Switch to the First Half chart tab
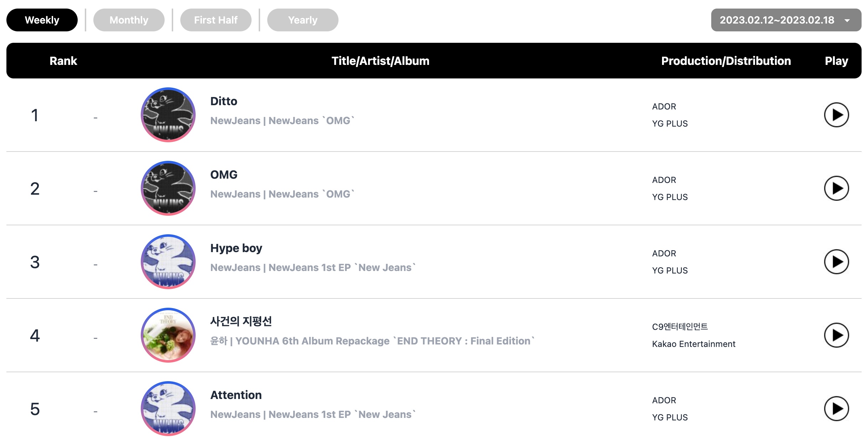Viewport: 868px width, 445px height. pos(216,20)
